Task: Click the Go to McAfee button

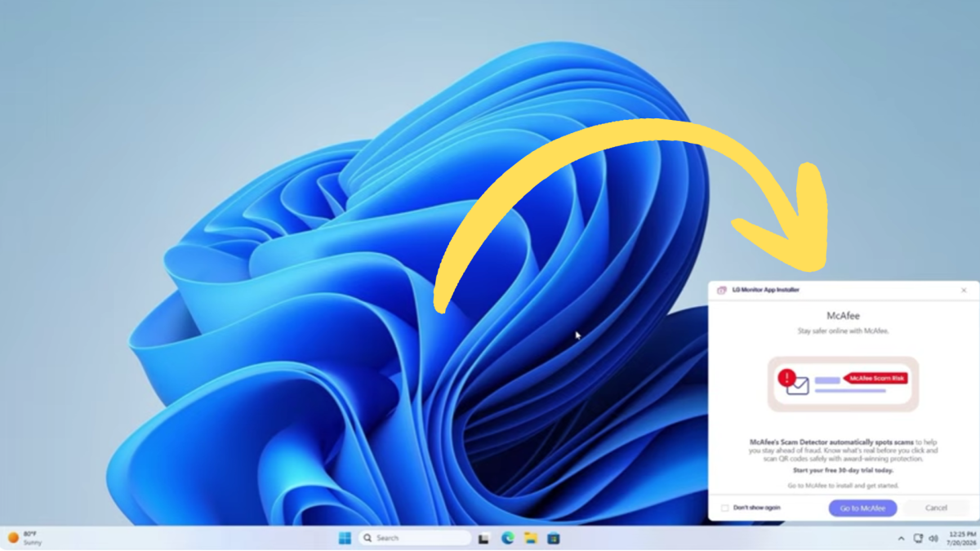Action: click(x=862, y=508)
